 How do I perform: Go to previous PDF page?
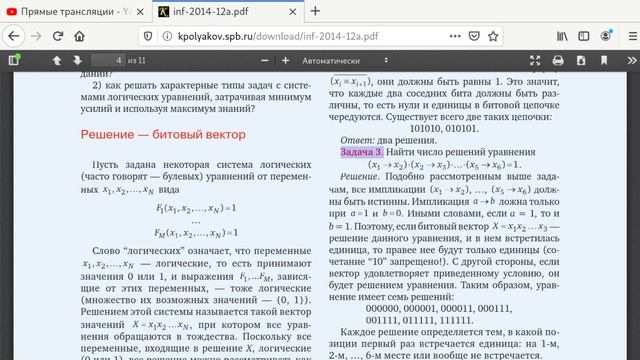(x=57, y=60)
